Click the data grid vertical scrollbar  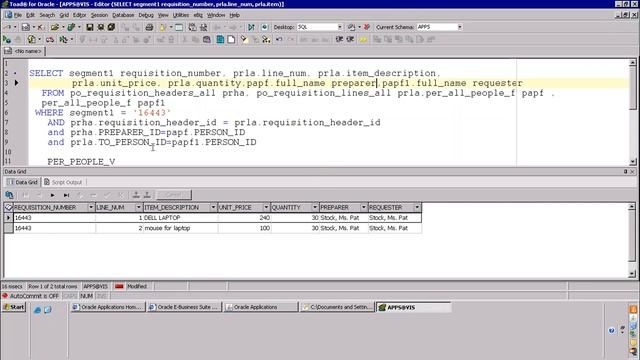point(633,240)
